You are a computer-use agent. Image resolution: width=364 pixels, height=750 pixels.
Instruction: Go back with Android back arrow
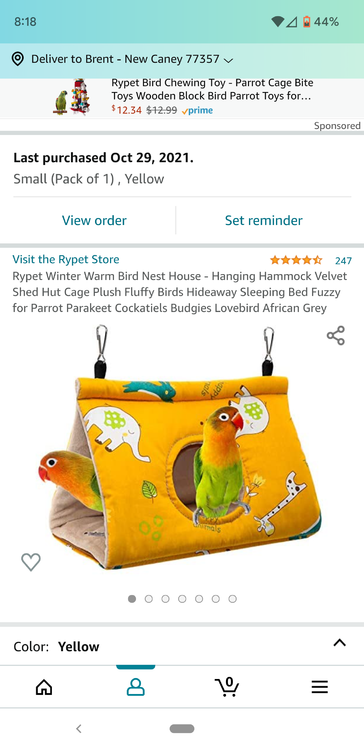point(78,728)
